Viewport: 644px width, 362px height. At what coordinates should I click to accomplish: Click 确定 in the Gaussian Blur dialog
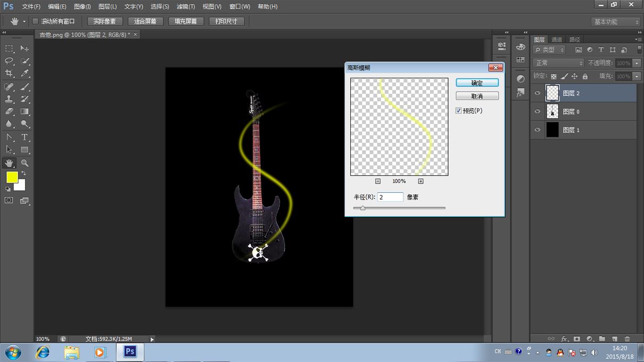pos(477,83)
